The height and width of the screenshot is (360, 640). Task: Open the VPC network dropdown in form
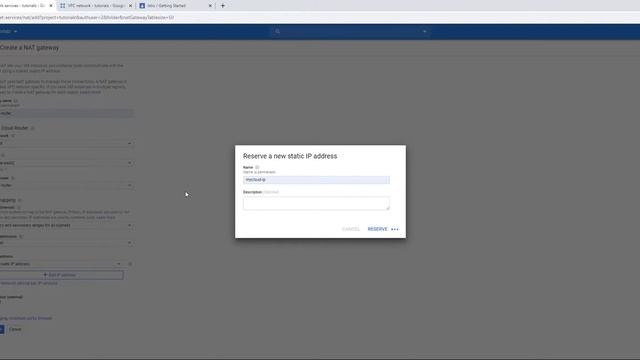[x=67, y=143]
